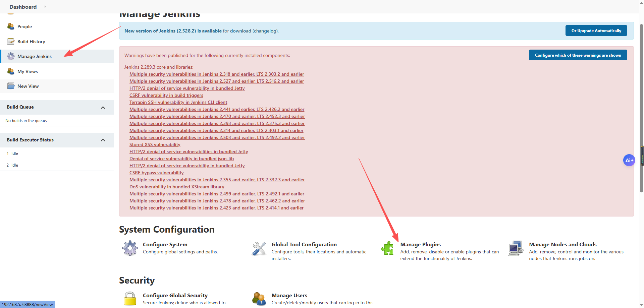644x308 pixels.
Task: Click the 'No builds in the queue.' text
Action: (26, 121)
